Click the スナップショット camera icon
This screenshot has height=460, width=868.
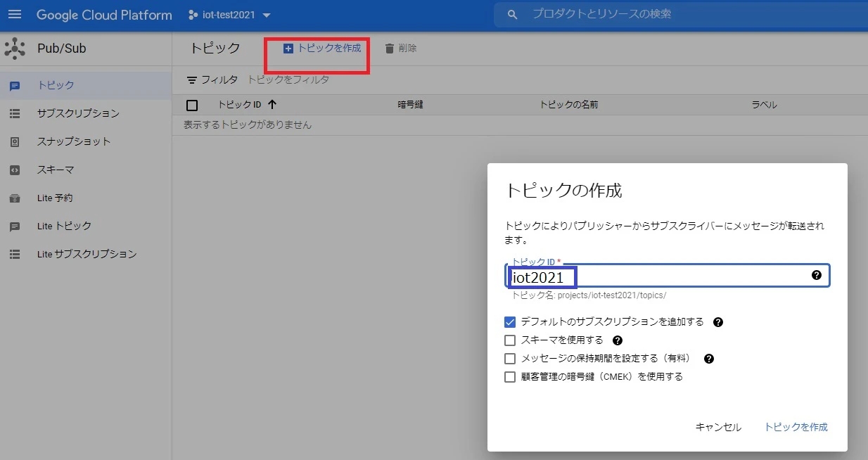point(15,141)
